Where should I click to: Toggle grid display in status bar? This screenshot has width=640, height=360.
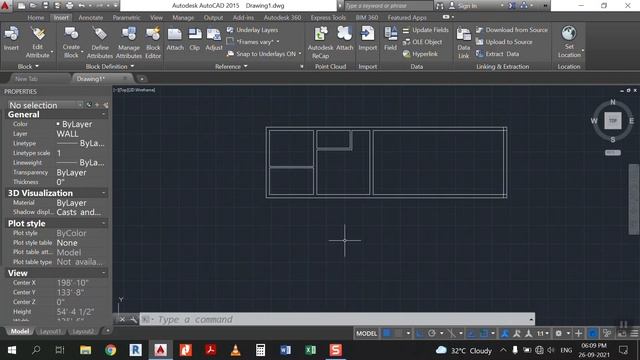click(387, 333)
